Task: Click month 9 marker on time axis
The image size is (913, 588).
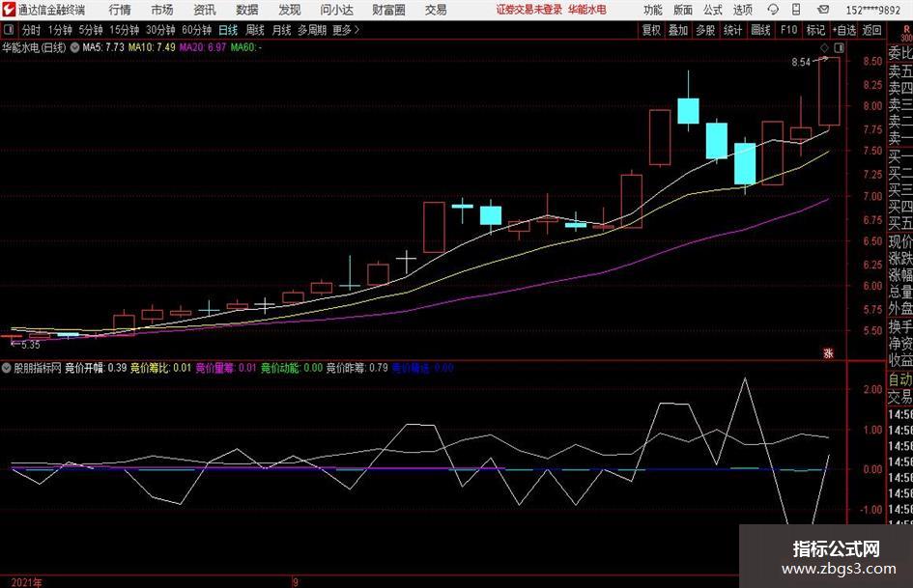Action: pos(296,582)
